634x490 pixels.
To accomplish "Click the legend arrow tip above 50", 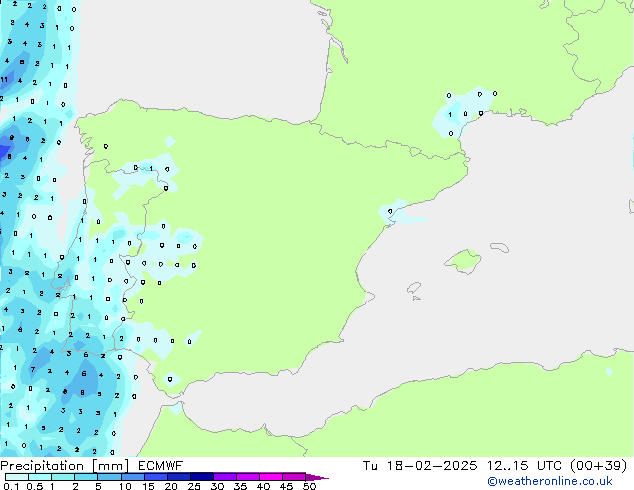I will 317,477.
